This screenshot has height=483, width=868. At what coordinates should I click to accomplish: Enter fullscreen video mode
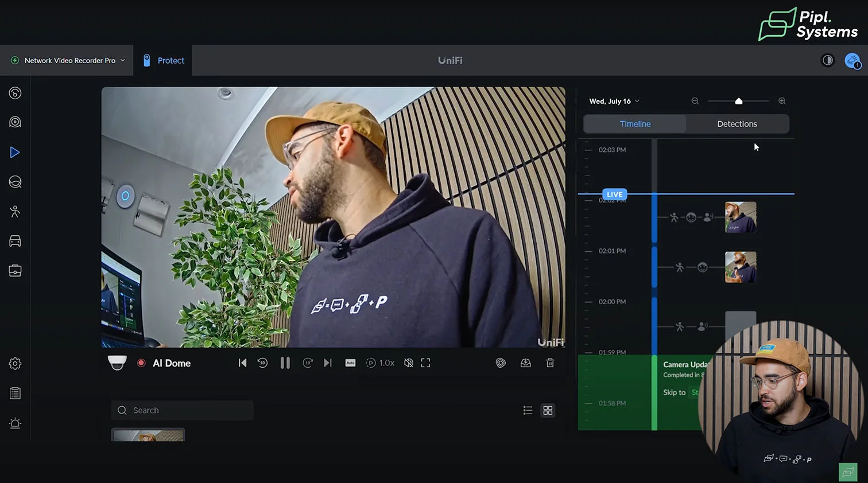[x=425, y=363]
